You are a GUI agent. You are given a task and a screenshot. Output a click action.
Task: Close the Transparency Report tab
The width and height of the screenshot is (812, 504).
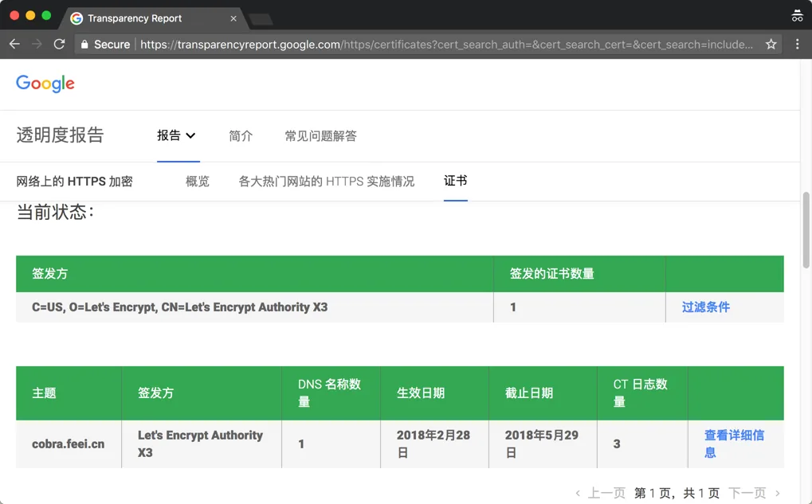[233, 18]
